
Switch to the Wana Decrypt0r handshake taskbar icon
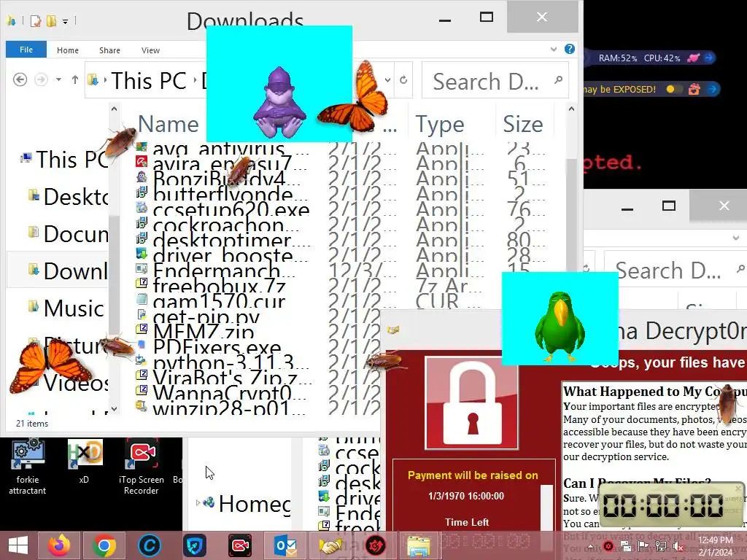[330, 545]
